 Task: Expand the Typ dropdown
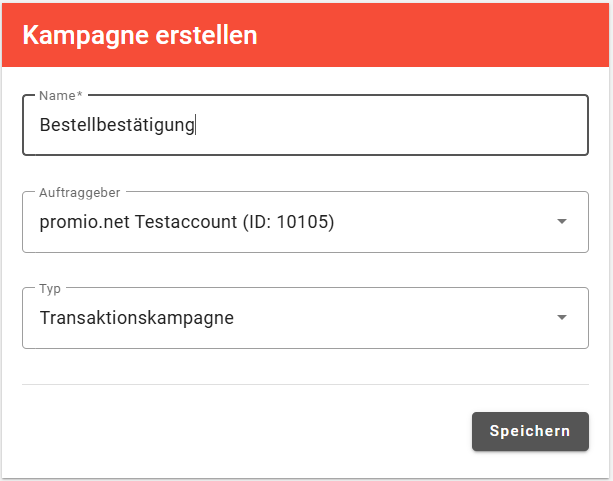click(305, 318)
